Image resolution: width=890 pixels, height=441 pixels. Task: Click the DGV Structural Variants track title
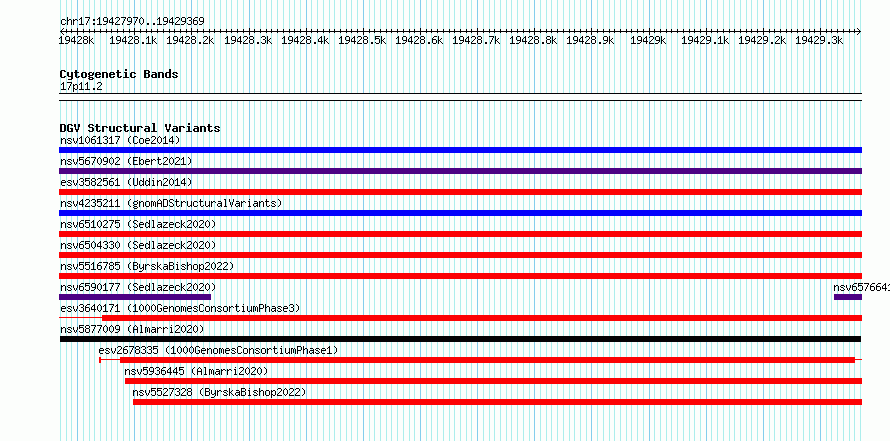coord(140,128)
